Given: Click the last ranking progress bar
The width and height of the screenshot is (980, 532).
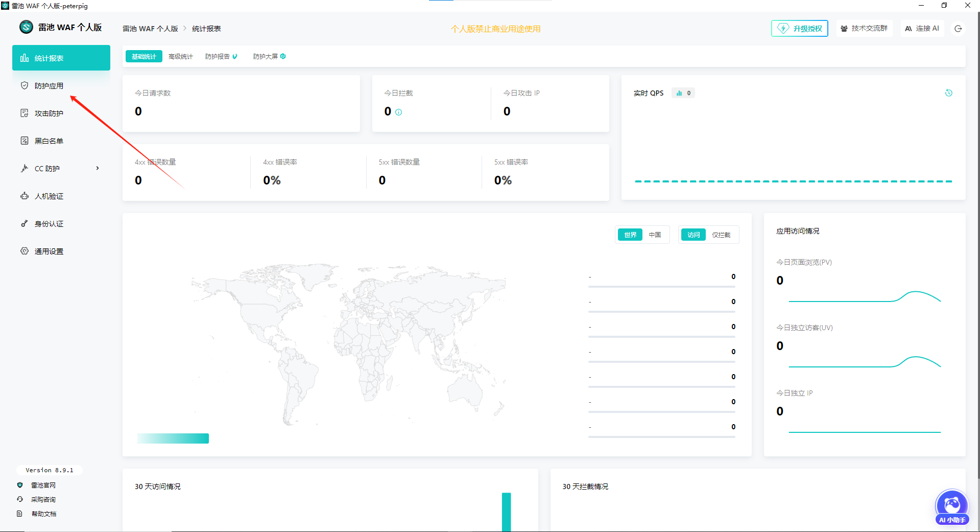Looking at the screenshot, I should [x=662, y=437].
